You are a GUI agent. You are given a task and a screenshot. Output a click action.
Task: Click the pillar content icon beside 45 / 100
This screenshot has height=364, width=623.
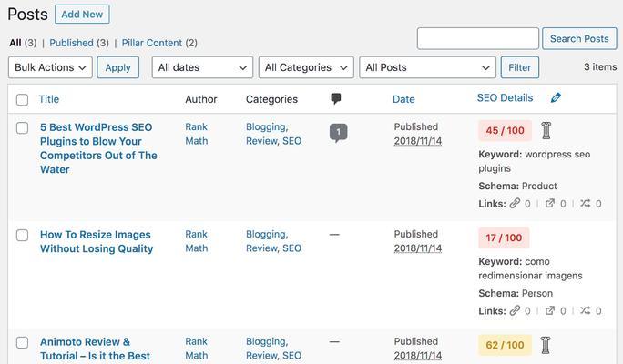click(546, 131)
